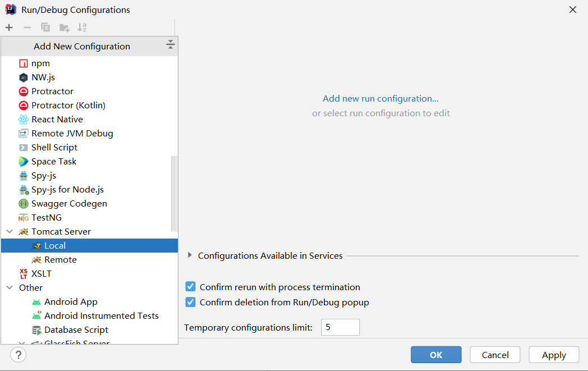This screenshot has width=588, height=371.
Task: Click the Remote JVM Debug icon
Action: (23, 134)
